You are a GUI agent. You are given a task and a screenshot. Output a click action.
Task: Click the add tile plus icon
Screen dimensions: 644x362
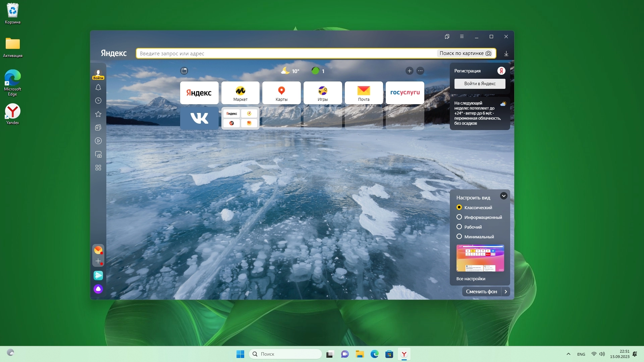[409, 71]
